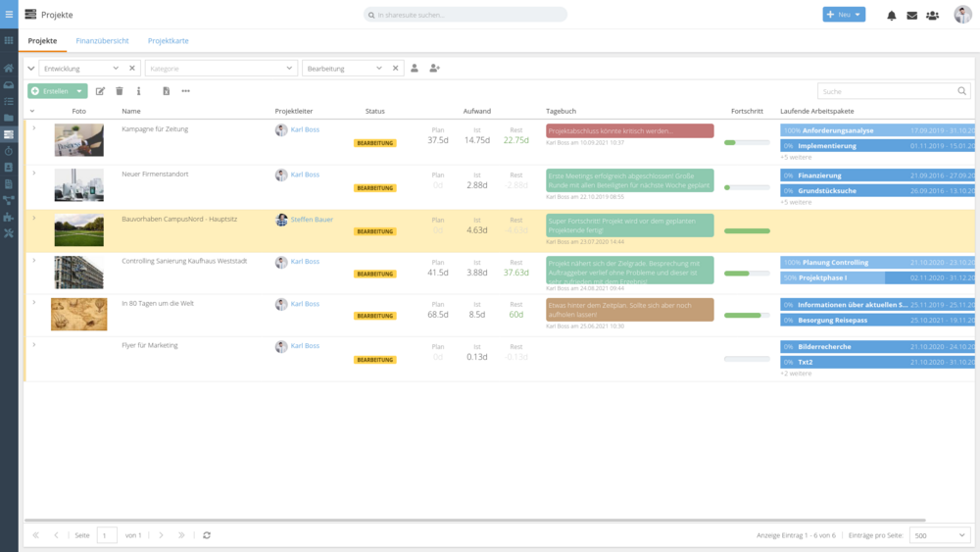Open the three-dots more options menu
The image size is (980, 552).
(x=185, y=91)
